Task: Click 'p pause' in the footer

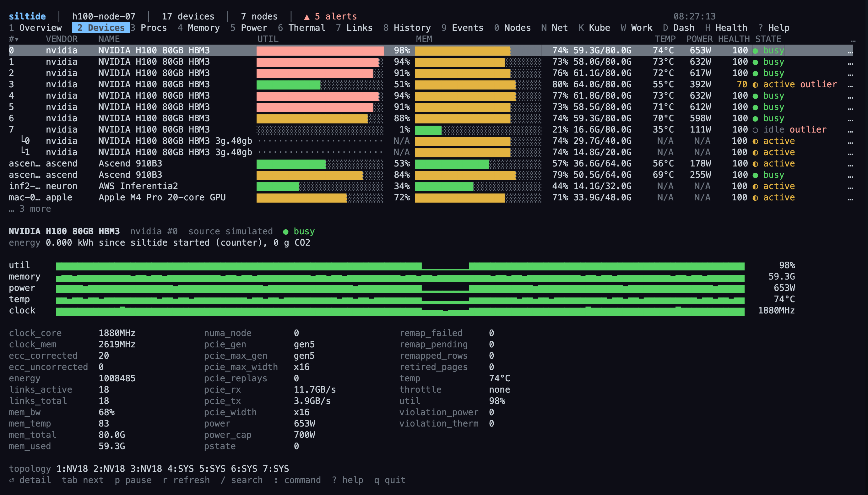Action: [133, 480]
